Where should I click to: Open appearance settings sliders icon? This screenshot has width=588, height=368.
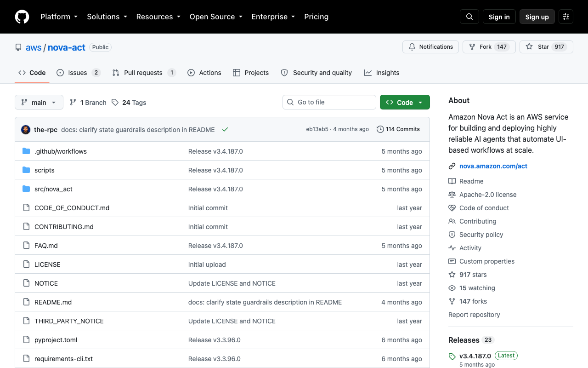pos(566,17)
